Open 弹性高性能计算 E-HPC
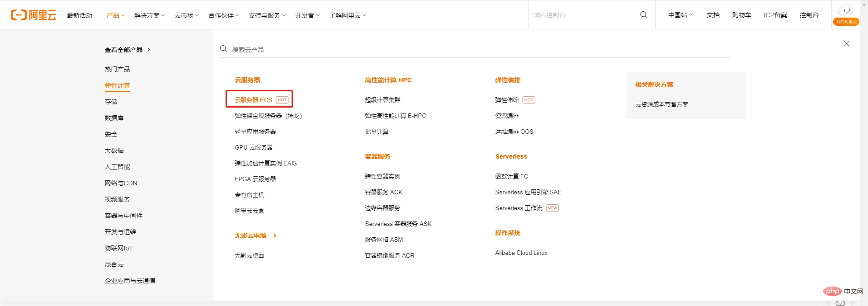Viewport: 868px width, 306px height. [396, 116]
